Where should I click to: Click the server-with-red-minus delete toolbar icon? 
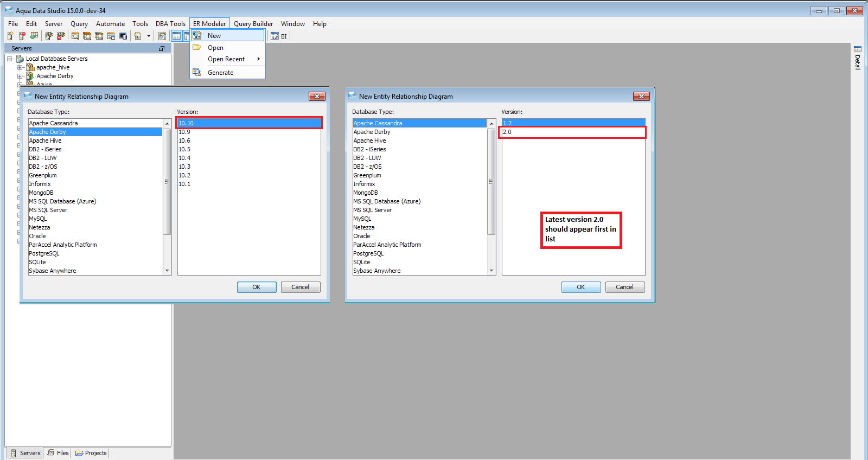point(22,36)
